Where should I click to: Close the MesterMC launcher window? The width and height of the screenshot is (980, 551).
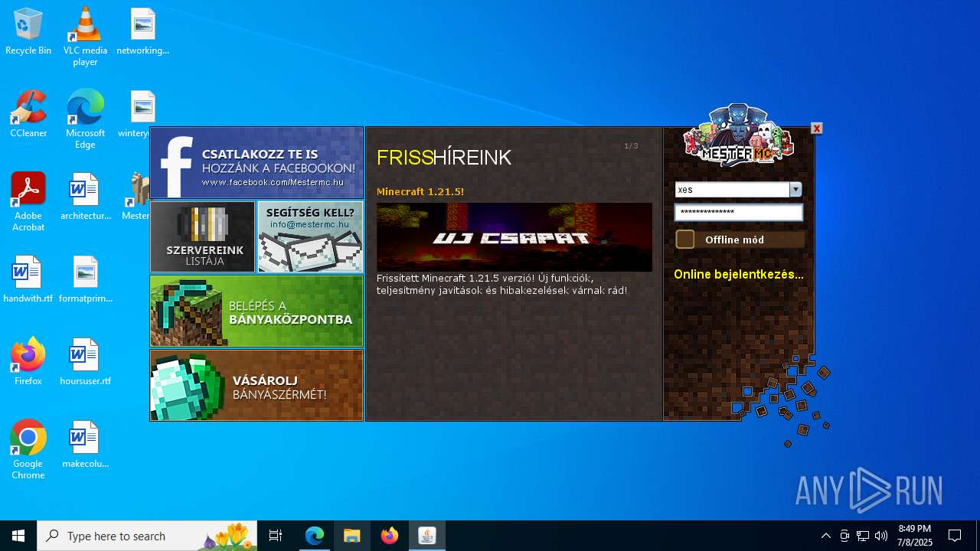817,129
